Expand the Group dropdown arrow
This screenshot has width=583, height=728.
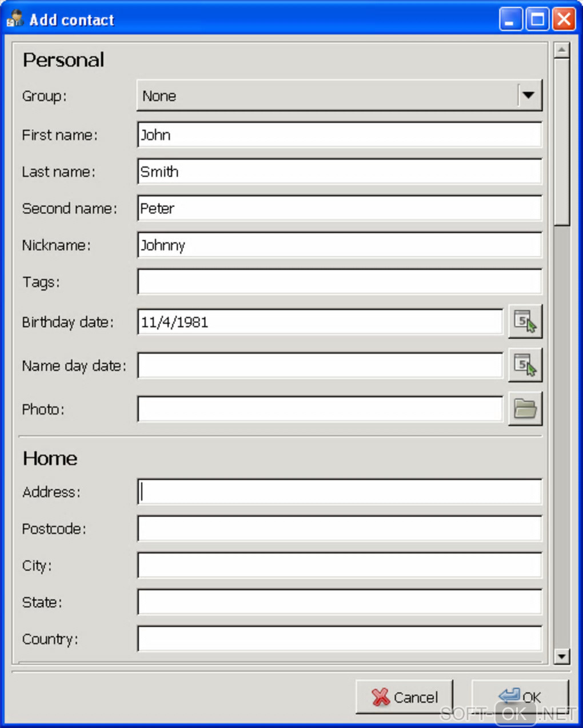coord(529,96)
